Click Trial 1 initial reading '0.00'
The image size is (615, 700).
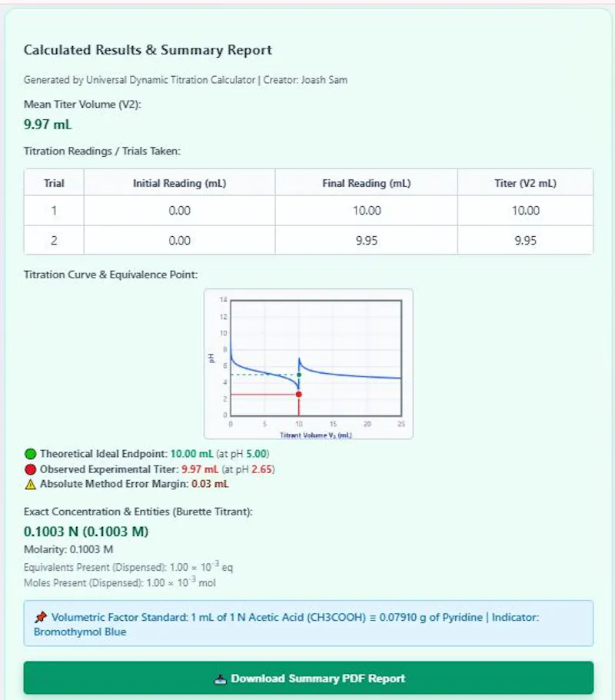(x=179, y=210)
